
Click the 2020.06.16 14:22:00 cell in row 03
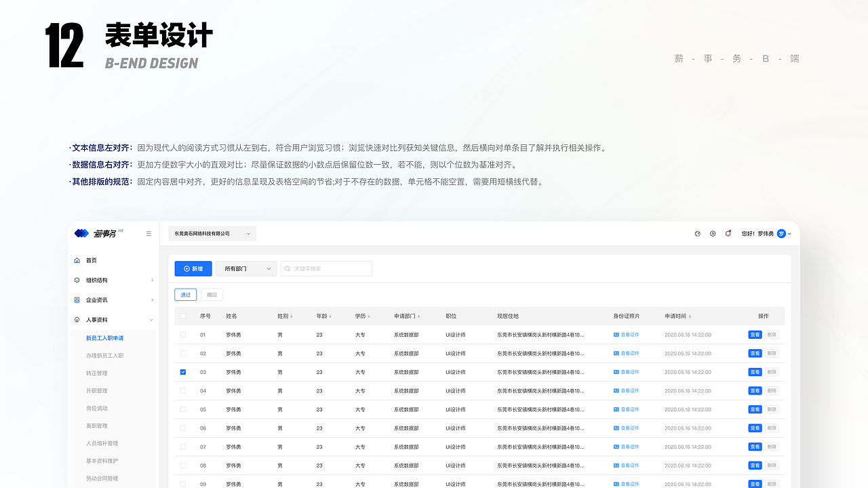688,372
